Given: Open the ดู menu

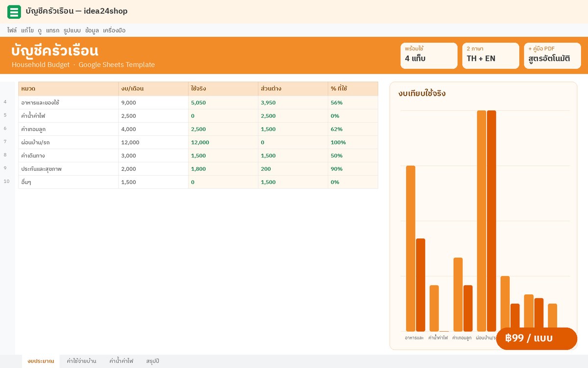Looking at the screenshot, I should (40, 30).
